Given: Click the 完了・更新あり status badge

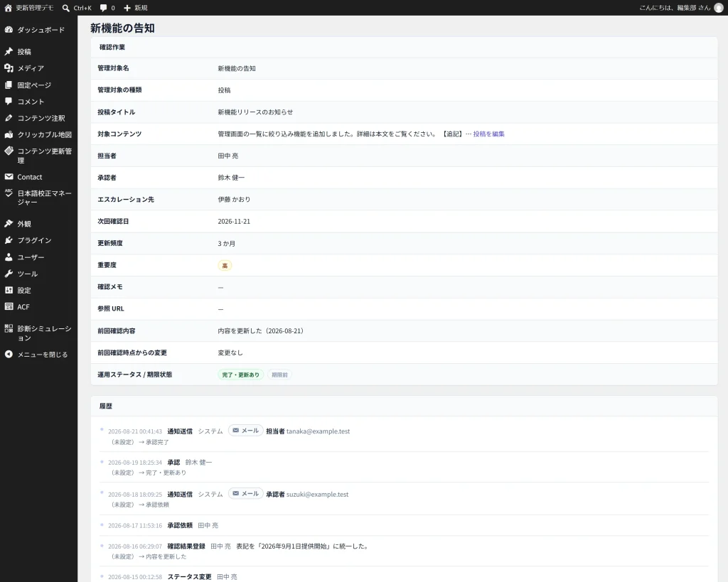Looking at the screenshot, I should (240, 374).
